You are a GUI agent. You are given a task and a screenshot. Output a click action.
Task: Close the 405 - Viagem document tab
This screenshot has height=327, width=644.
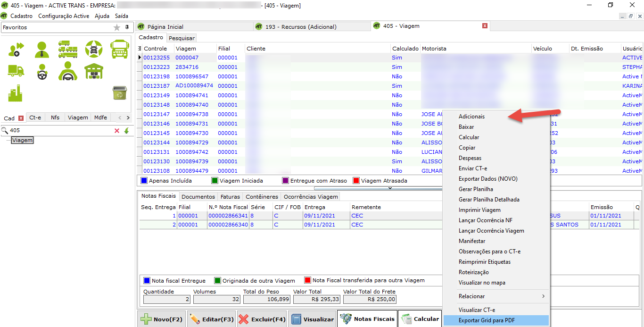coord(485,26)
